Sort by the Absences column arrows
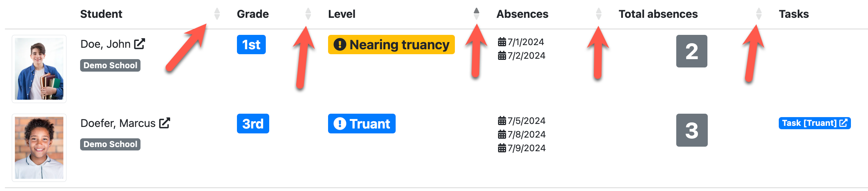This screenshot has width=868, height=191. 599,14
